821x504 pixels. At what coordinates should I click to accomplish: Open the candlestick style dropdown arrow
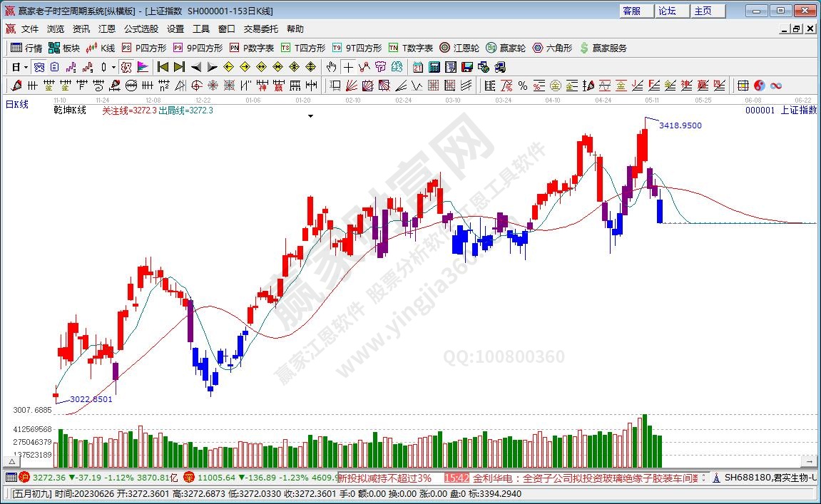[114, 67]
